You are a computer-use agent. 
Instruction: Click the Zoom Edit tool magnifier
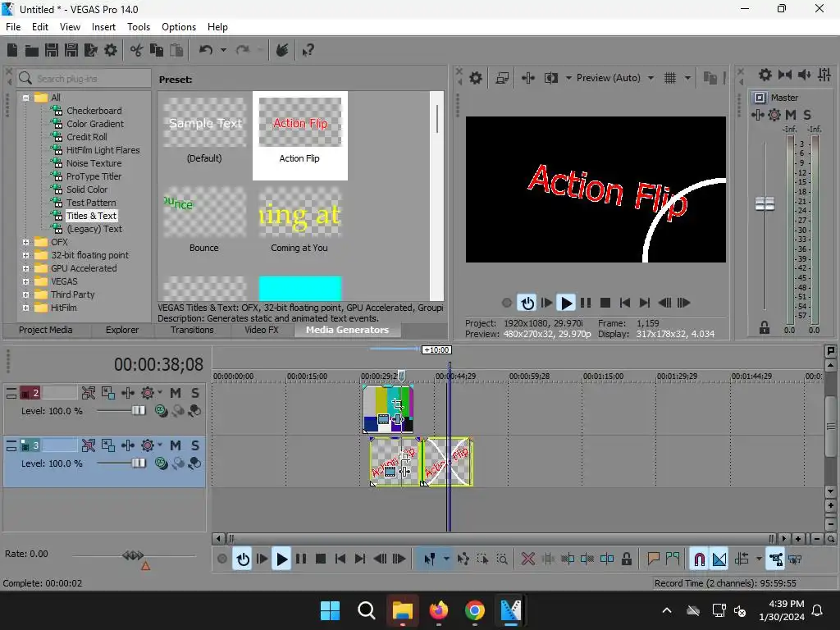(x=502, y=559)
